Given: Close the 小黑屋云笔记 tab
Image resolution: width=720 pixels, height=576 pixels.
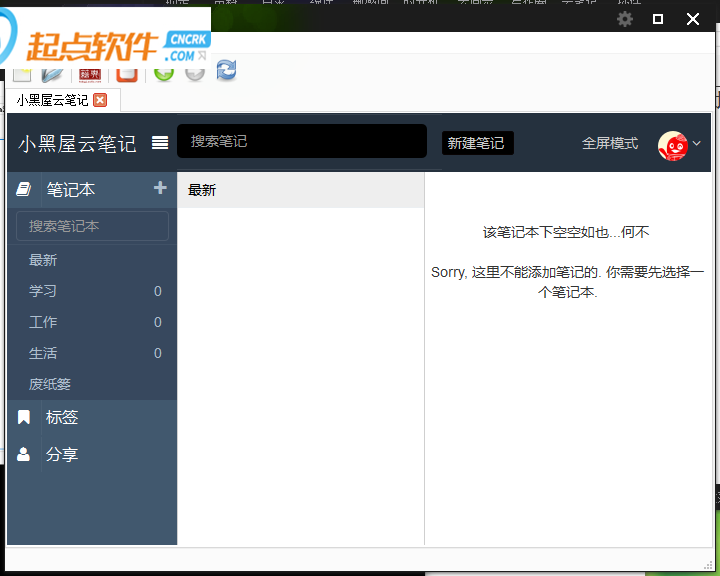Looking at the screenshot, I should click(100, 100).
